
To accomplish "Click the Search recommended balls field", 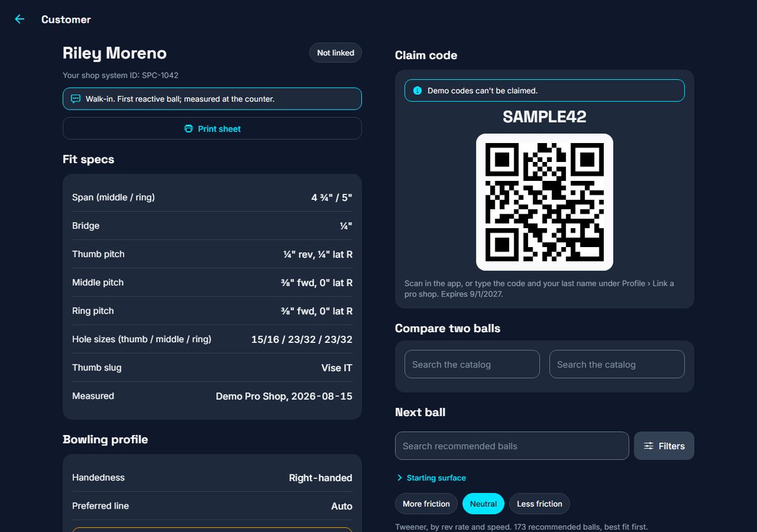I will point(512,446).
